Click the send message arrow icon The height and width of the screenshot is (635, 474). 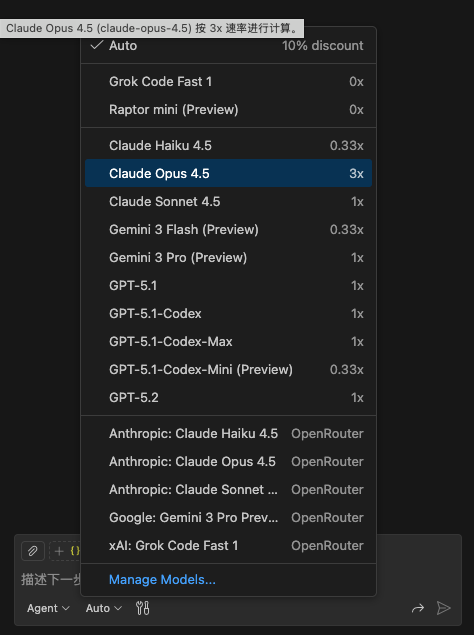coord(444,608)
